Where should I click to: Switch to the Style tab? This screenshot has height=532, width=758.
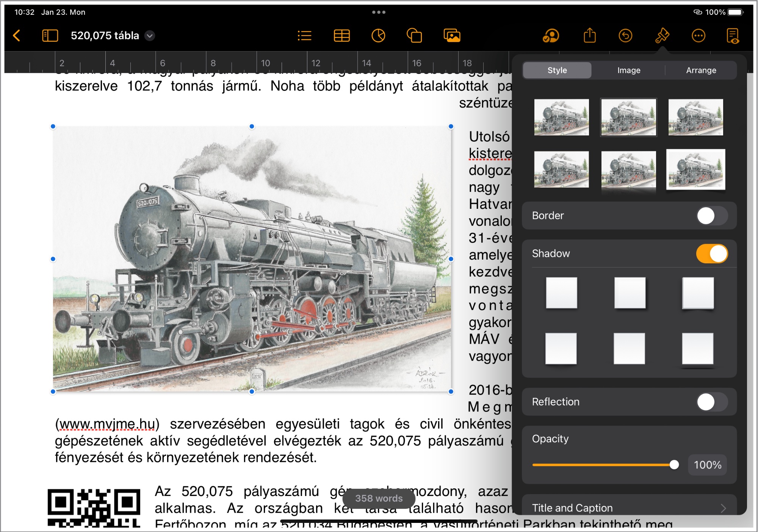click(x=557, y=70)
